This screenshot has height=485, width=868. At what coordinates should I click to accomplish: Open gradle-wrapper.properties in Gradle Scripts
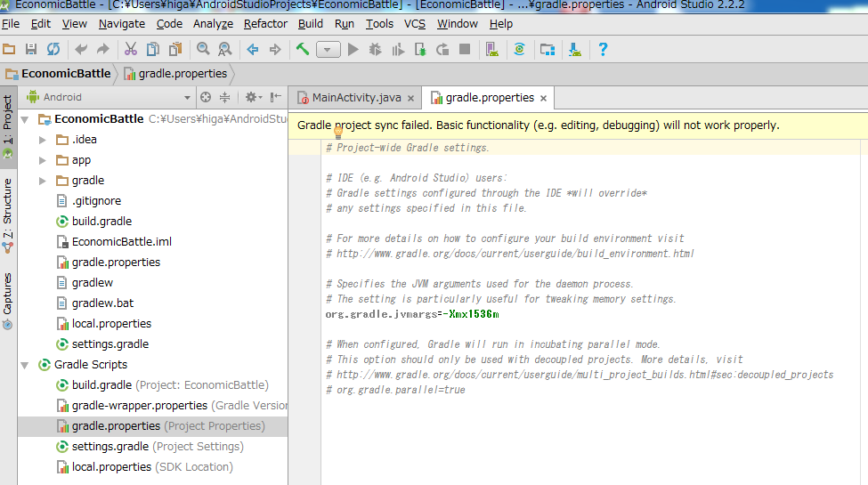[172, 406]
